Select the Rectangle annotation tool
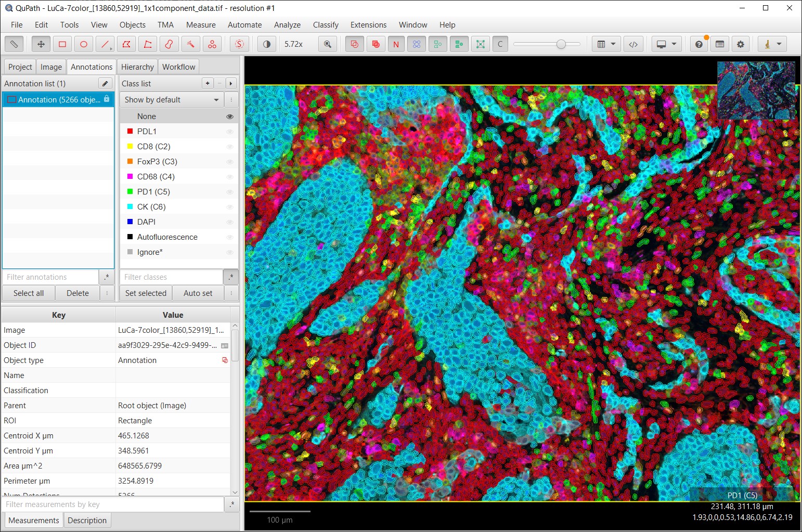Image resolution: width=802 pixels, height=532 pixels. pos(62,44)
